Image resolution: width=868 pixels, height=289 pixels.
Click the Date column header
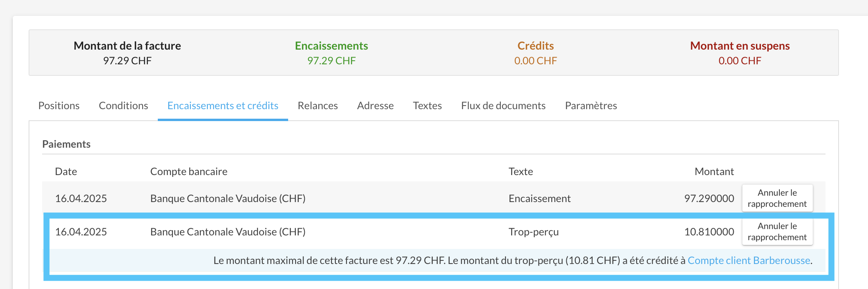pos(66,171)
